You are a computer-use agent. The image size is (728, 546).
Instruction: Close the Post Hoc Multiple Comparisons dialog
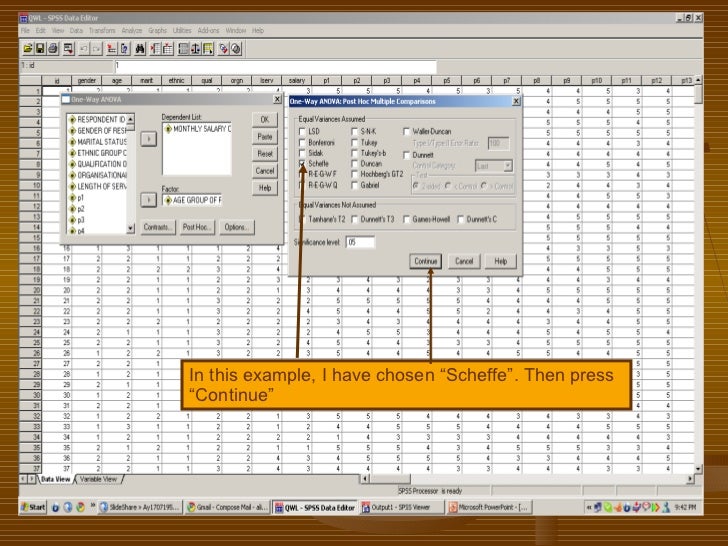[516, 101]
